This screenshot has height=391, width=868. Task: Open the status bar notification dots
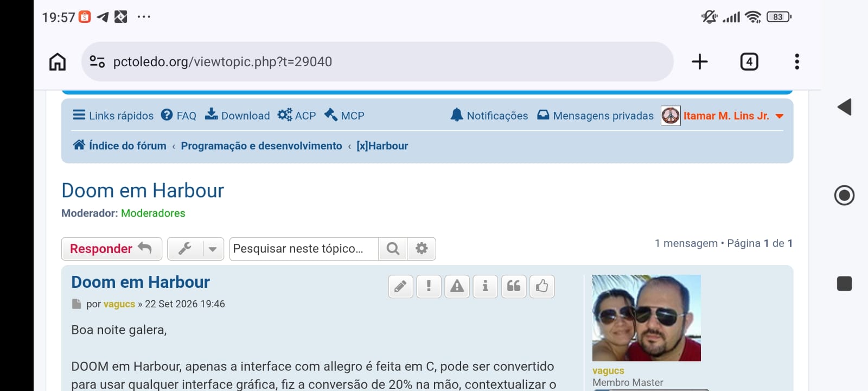(x=144, y=17)
